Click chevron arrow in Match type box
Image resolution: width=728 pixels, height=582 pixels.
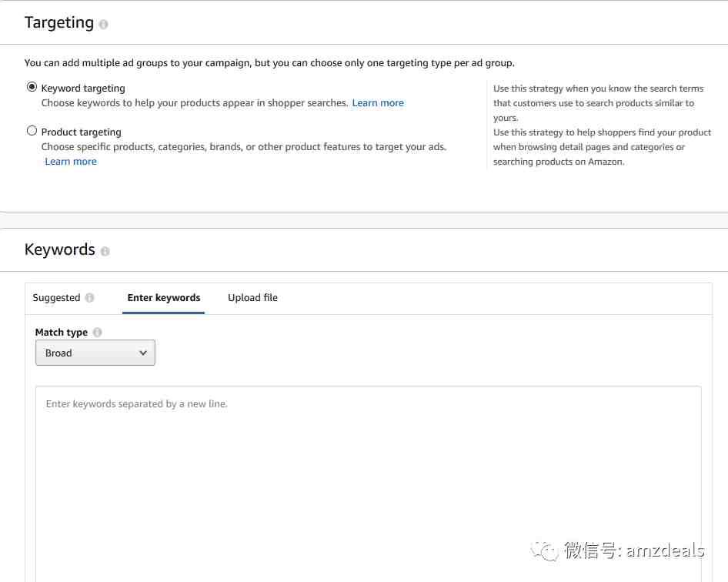pyautogui.click(x=143, y=353)
